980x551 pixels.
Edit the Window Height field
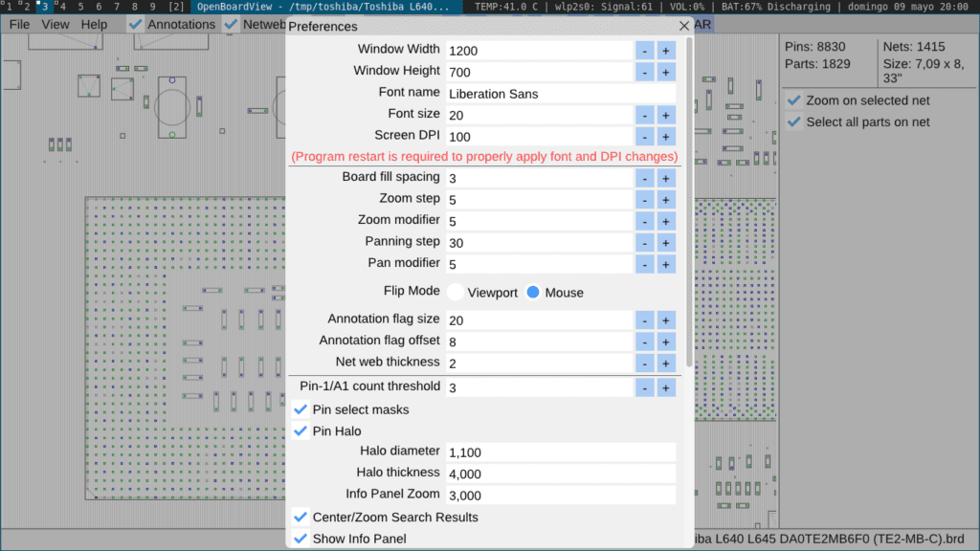[540, 73]
